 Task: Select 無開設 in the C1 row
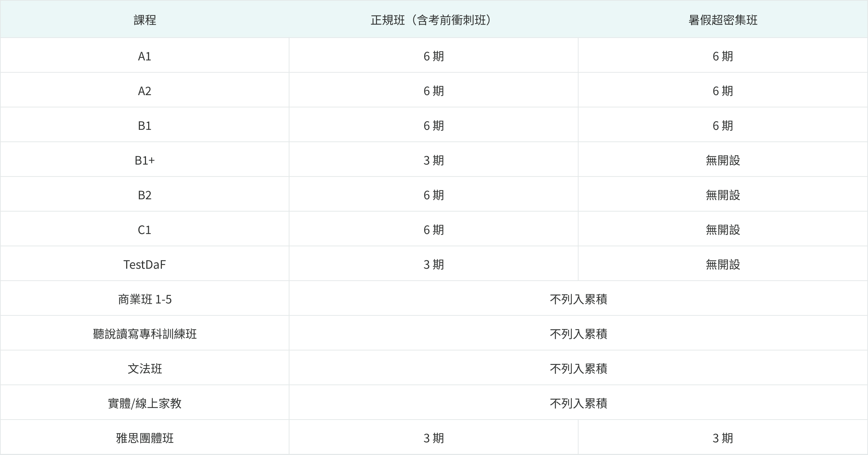[723, 230]
